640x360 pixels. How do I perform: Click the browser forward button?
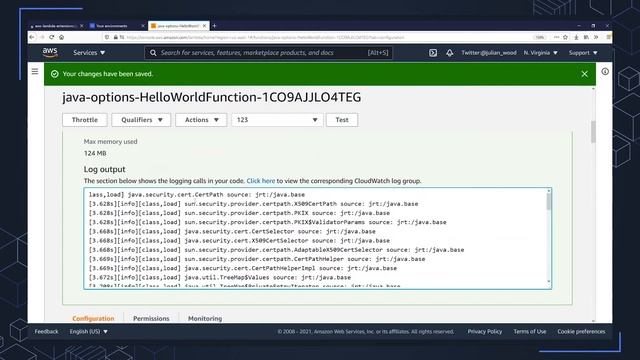click(x=42, y=37)
